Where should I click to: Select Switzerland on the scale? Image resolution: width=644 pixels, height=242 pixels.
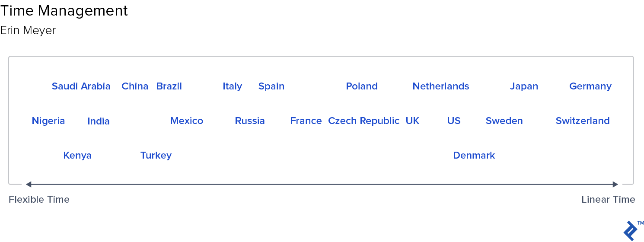pos(583,121)
